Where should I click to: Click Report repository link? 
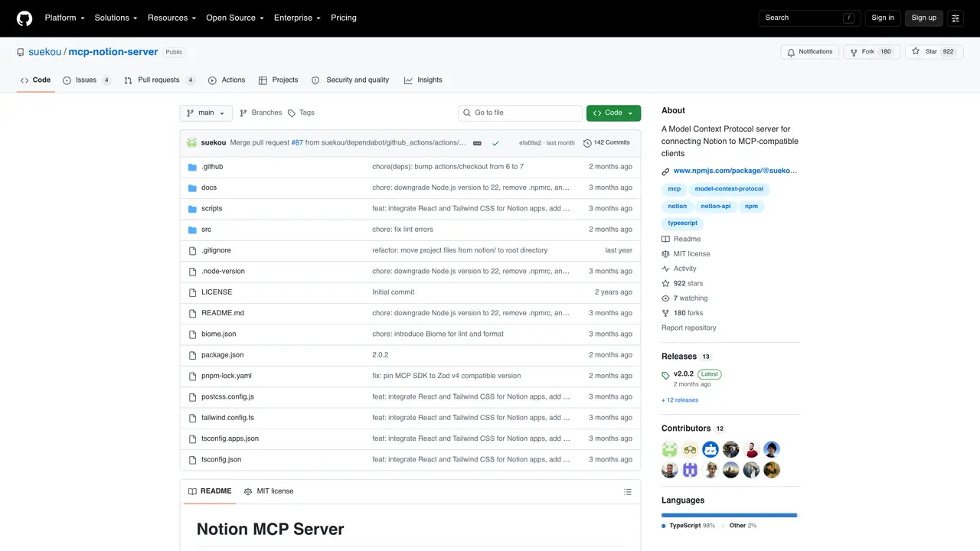[689, 328]
